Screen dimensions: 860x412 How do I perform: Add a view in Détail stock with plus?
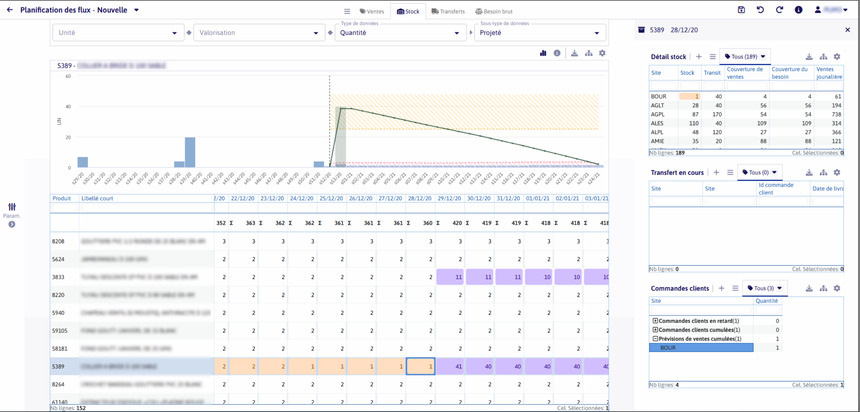pyautogui.click(x=699, y=57)
